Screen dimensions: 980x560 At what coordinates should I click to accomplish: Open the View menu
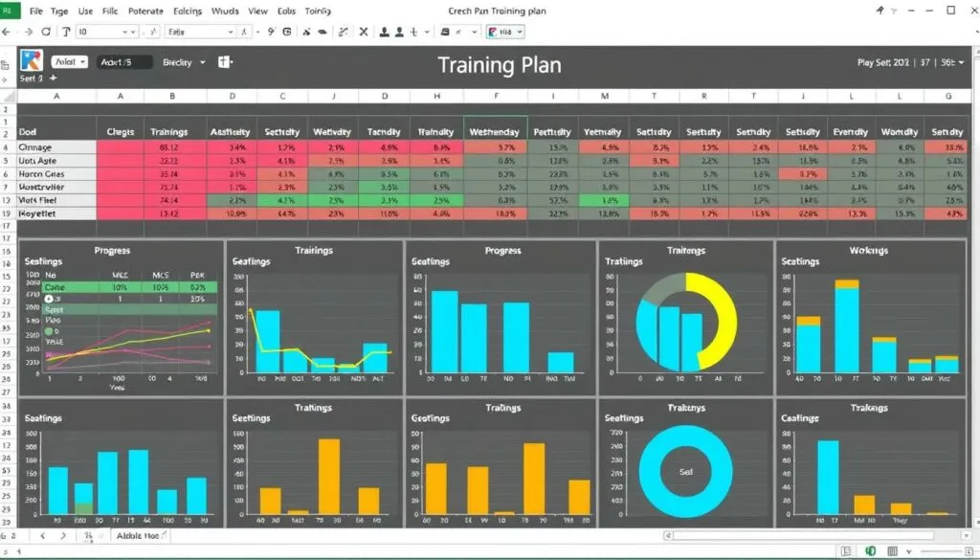click(257, 11)
